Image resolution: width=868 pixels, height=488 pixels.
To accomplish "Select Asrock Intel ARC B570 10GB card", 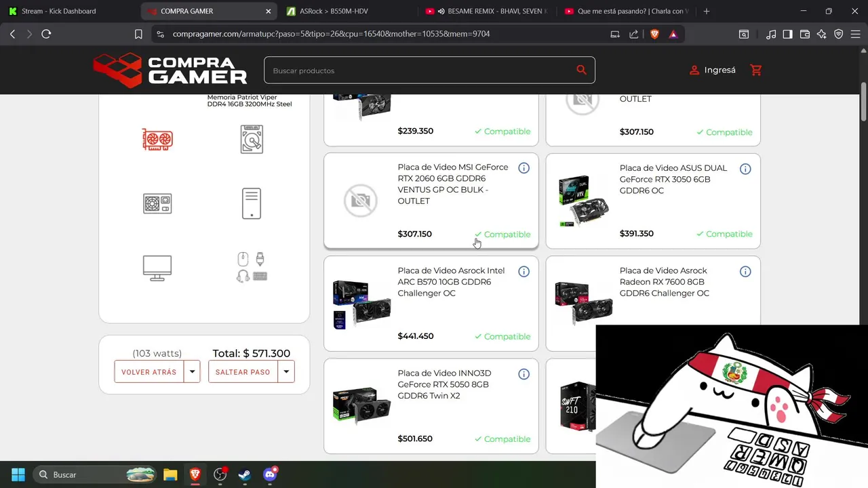I will pos(431,303).
